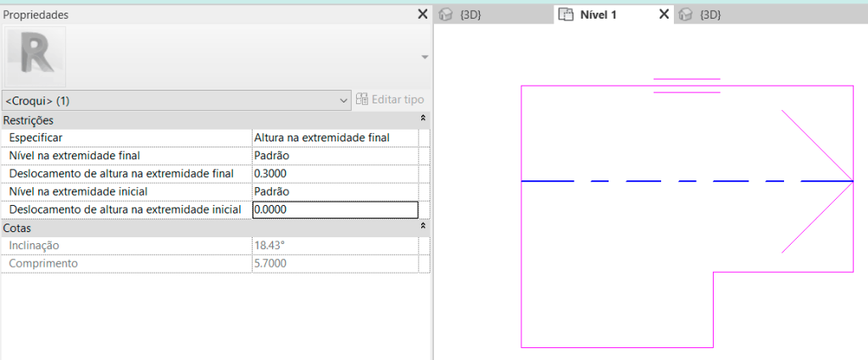The image size is (868, 360).
Task: Collapse the Cotas section
Action: point(423,227)
